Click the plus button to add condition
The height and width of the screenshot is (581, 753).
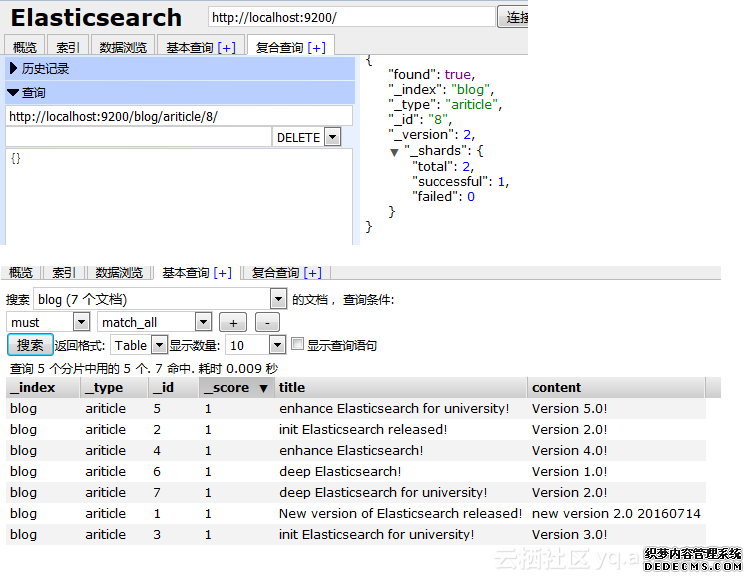232,322
